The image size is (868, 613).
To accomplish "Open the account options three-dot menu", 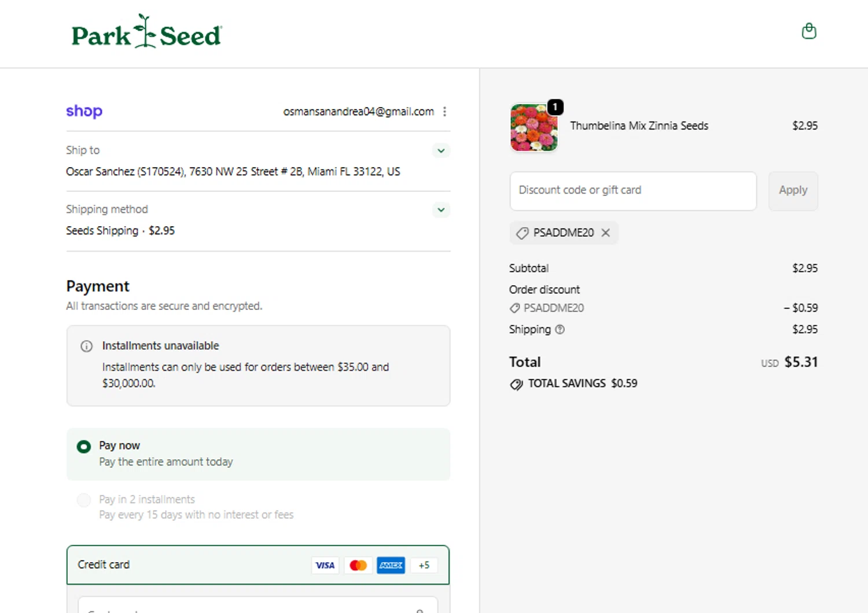I will click(x=444, y=112).
